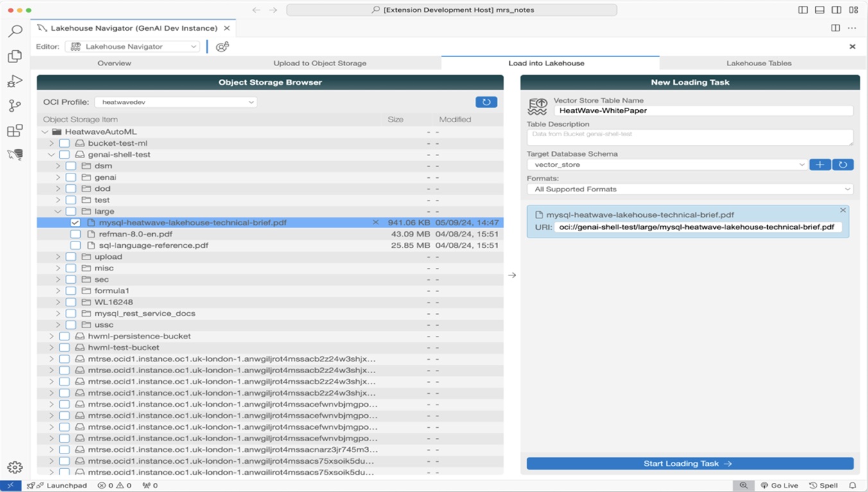Add a new target database schema

pyautogui.click(x=820, y=164)
